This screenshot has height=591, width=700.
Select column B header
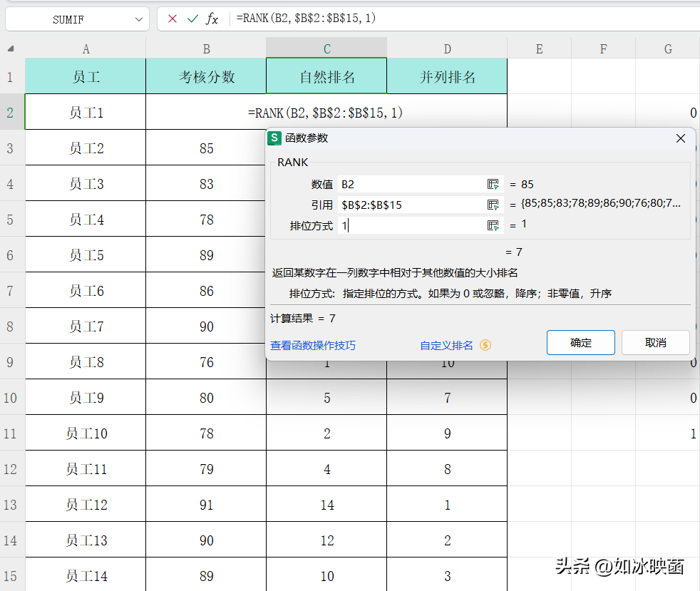[x=206, y=48]
